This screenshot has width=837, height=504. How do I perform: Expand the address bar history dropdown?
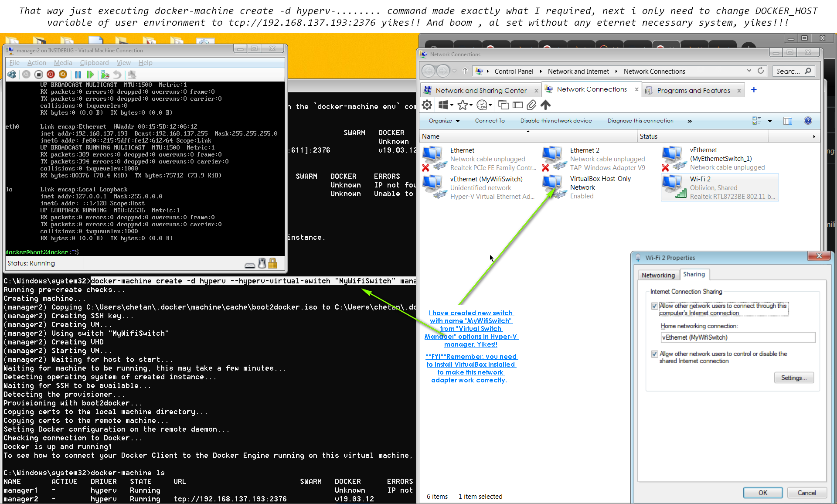click(749, 71)
